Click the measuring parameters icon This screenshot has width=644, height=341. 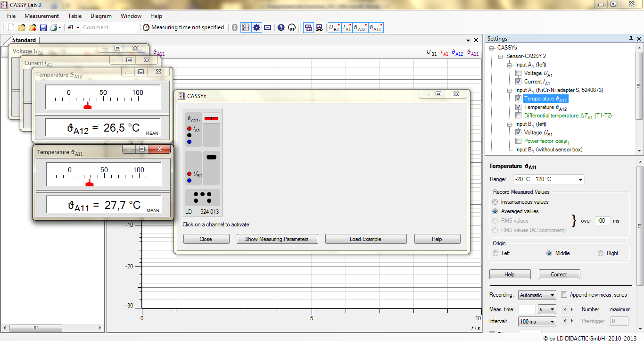[x=268, y=27]
